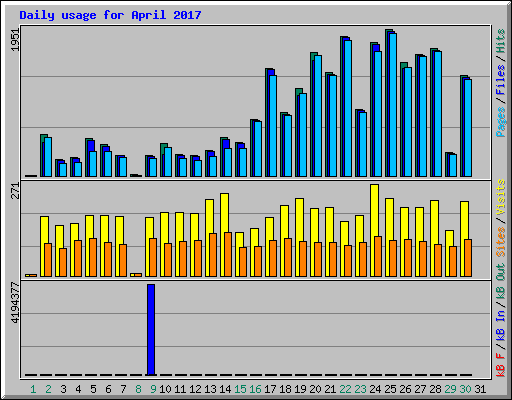This screenshot has height=400, width=512.
Task: Click day 16 on the x-axis
Action: click(255, 389)
